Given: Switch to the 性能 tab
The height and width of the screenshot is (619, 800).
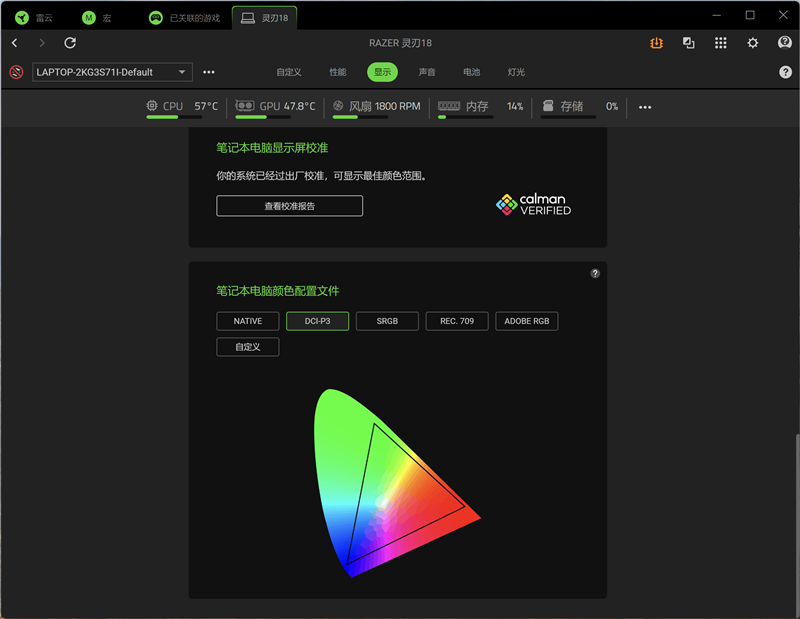Looking at the screenshot, I should pos(338,72).
